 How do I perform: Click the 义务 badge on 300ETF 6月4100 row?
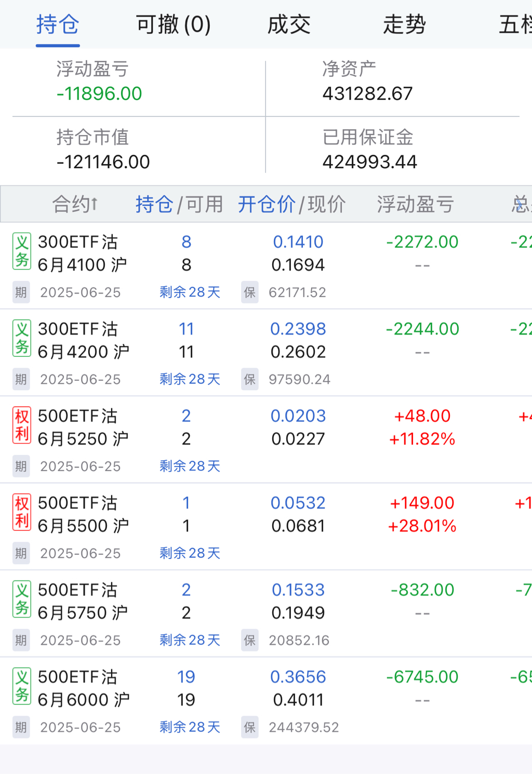(22, 251)
